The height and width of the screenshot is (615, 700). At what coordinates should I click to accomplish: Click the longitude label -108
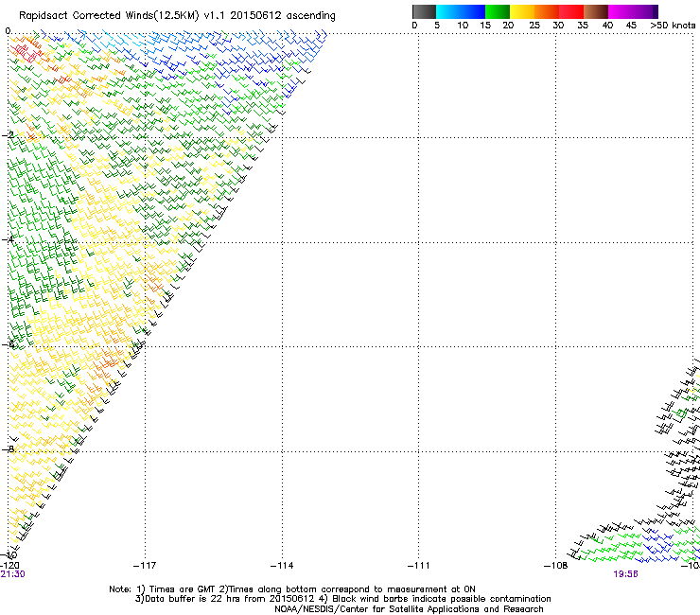pyautogui.click(x=556, y=566)
